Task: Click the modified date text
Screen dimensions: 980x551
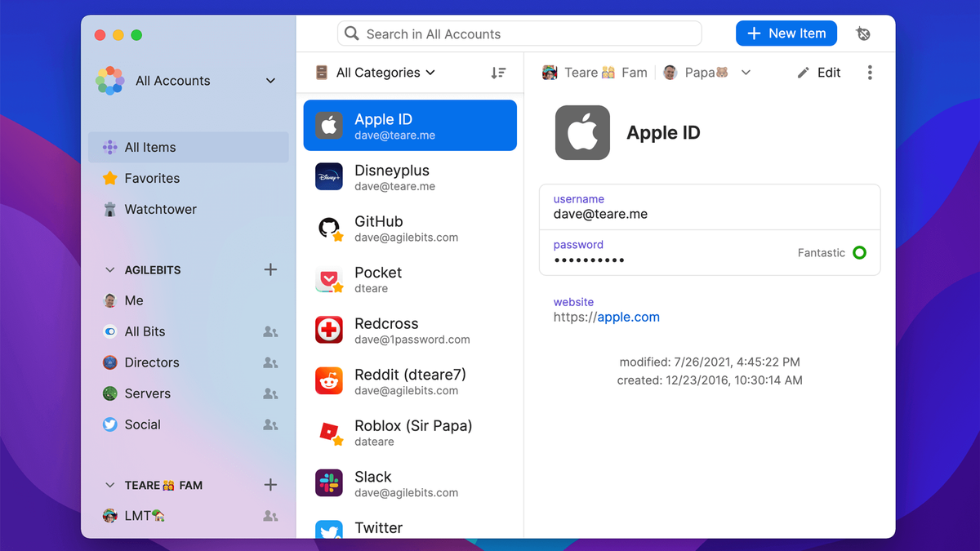Action: pos(710,362)
